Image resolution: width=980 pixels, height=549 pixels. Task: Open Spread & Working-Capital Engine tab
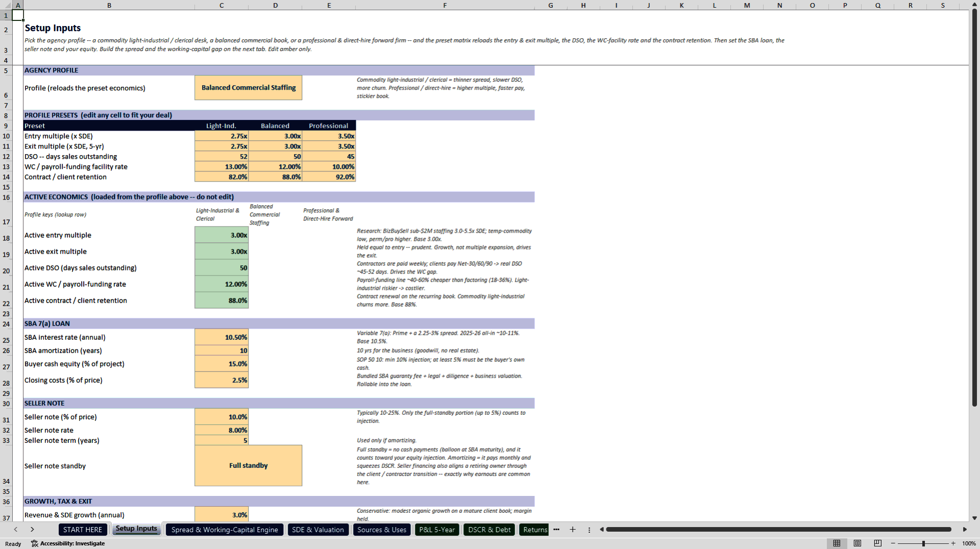pyautogui.click(x=225, y=530)
